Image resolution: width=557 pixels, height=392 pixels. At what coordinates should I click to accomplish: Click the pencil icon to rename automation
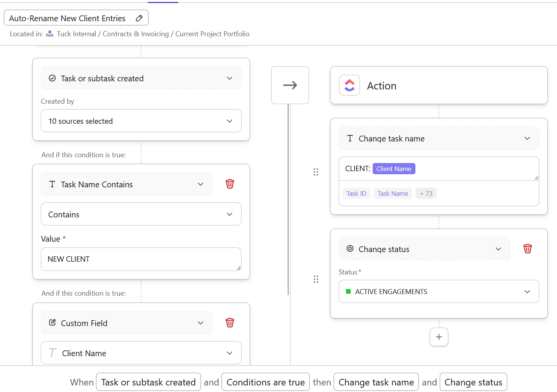[x=139, y=18]
